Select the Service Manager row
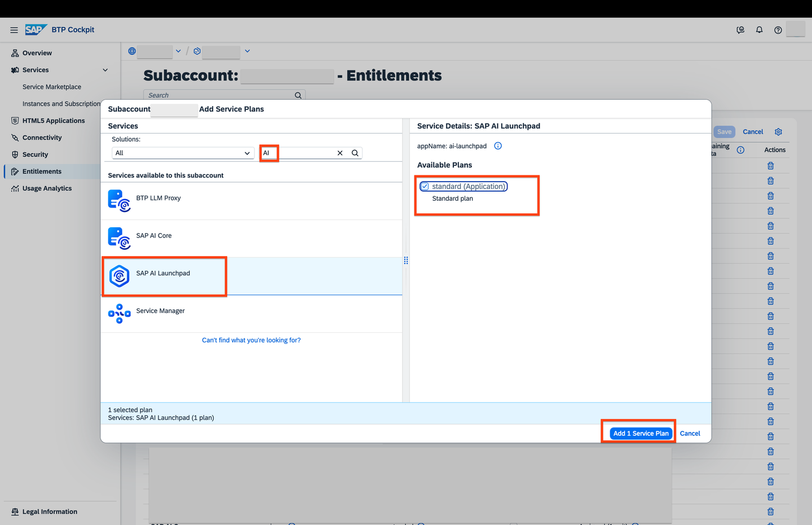This screenshot has height=525, width=812. coord(251,314)
